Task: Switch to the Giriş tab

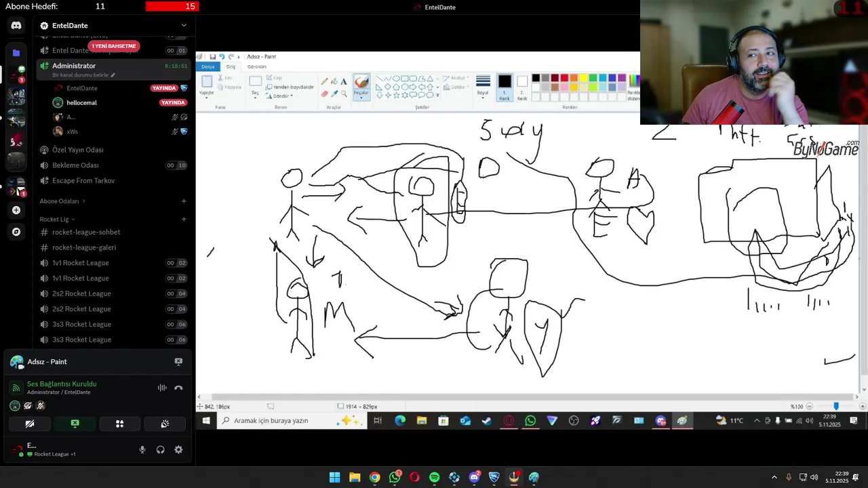Action: coord(231,66)
